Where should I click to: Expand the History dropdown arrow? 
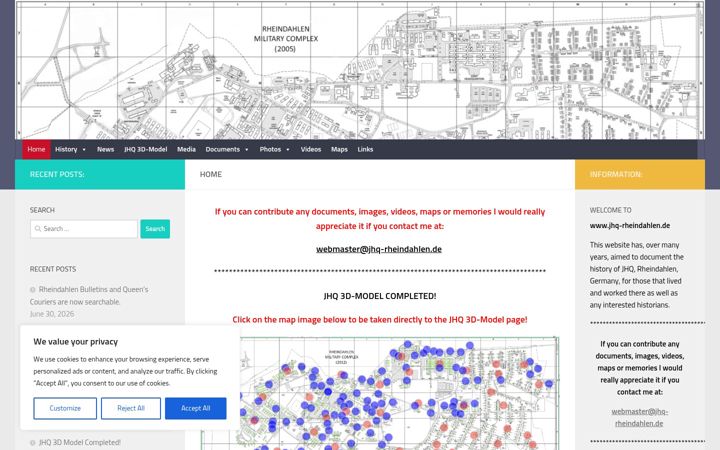(84, 150)
